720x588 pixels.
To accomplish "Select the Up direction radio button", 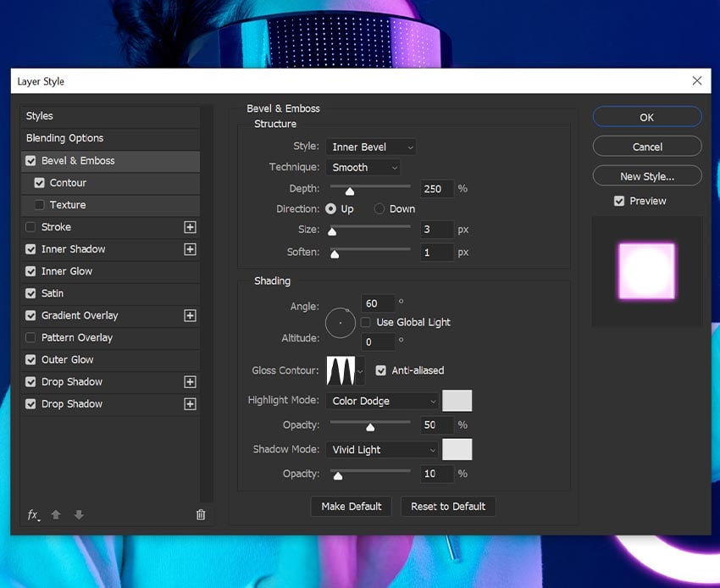I will pyautogui.click(x=330, y=209).
